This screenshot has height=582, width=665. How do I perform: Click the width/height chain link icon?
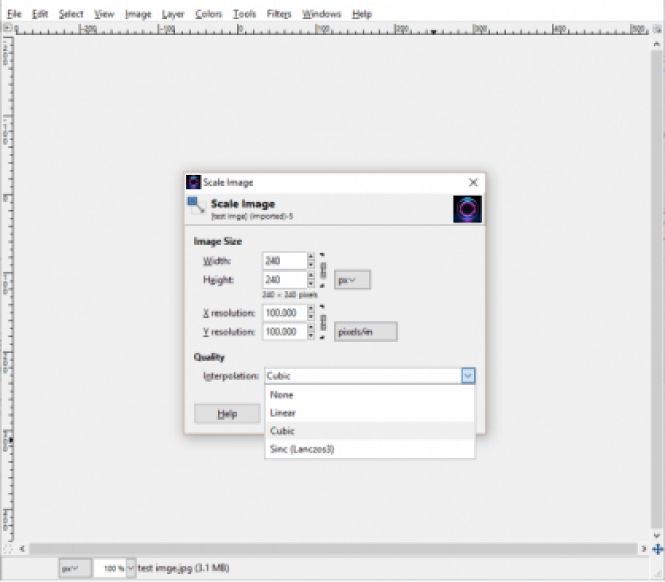(x=323, y=270)
